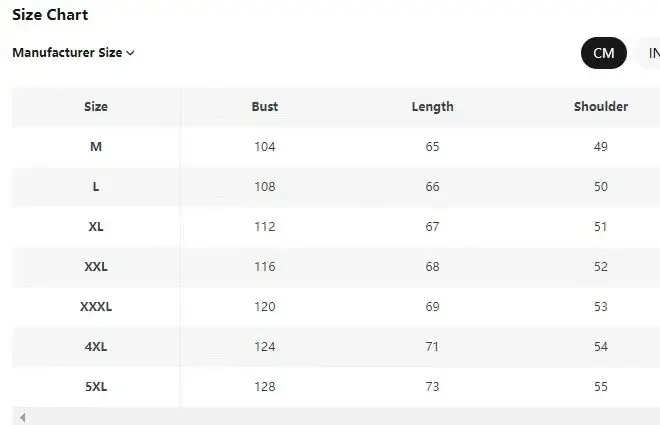Screen dimensions: 660x425
Task: Click the horizontal scrollbar track
Action: (x=340, y=417)
